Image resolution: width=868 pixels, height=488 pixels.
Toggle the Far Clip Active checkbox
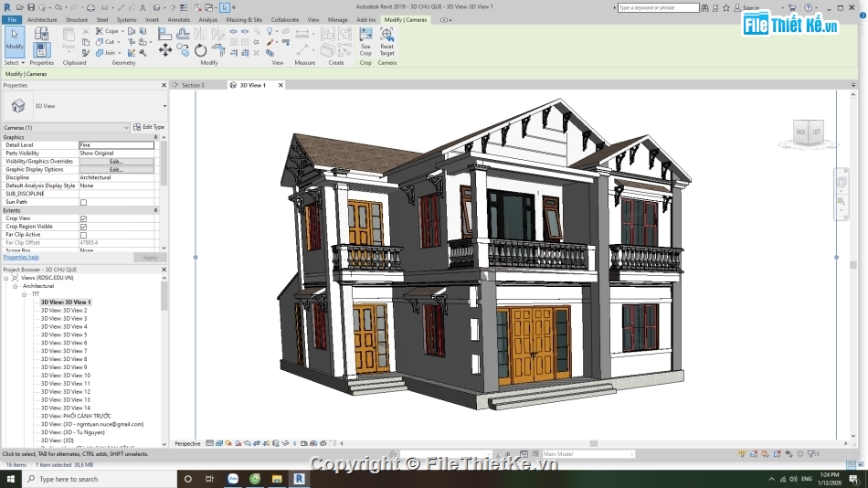(83, 235)
